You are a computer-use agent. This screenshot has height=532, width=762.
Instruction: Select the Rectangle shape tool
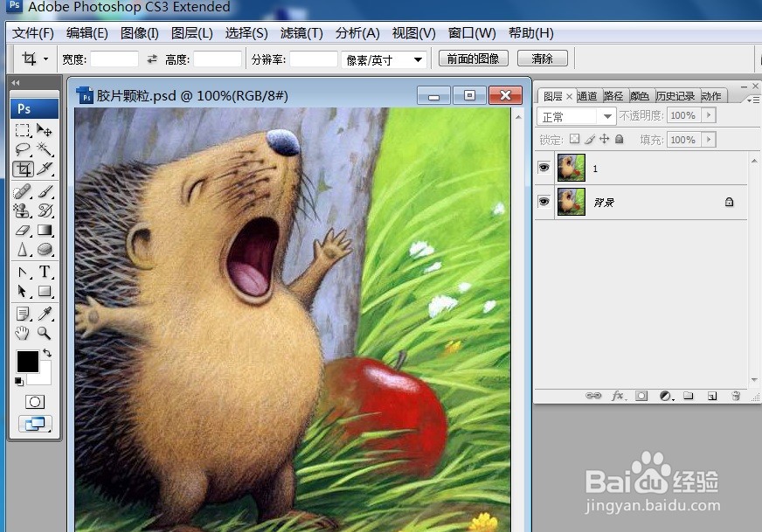point(45,291)
